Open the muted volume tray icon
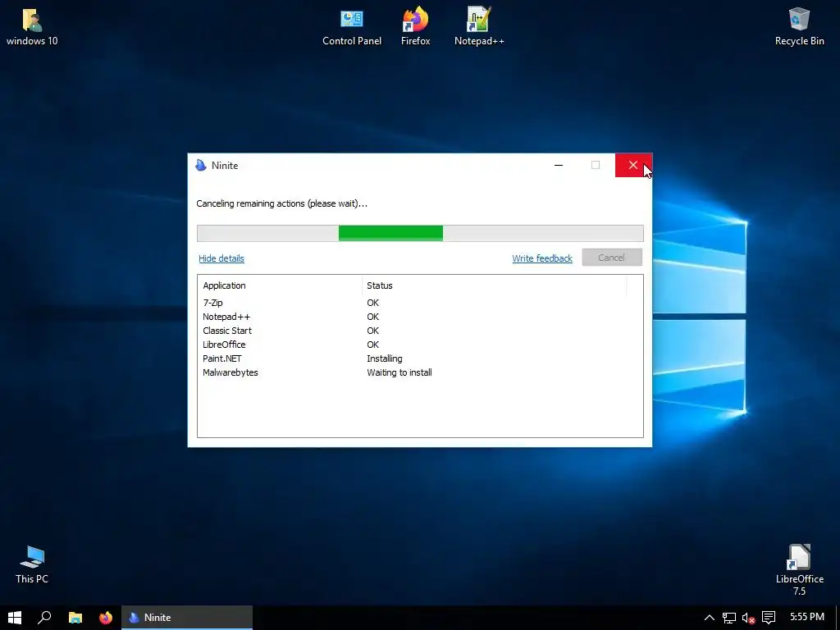 click(748, 618)
